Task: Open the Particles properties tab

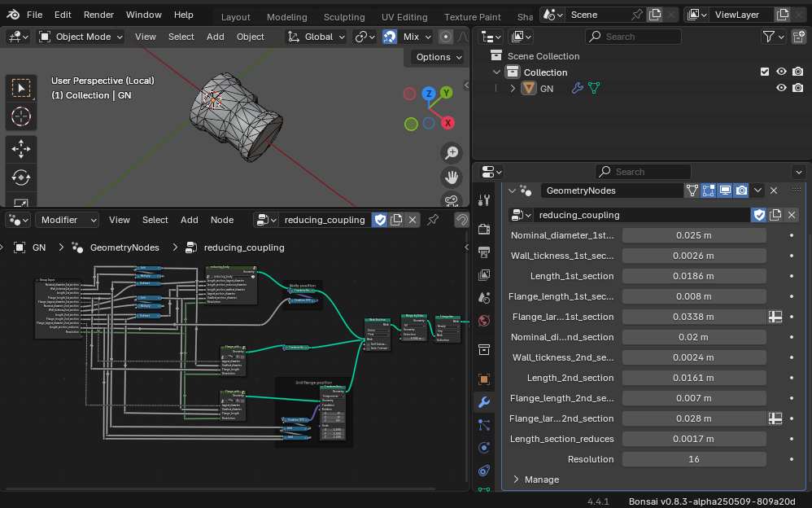Action: [x=484, y=425]
